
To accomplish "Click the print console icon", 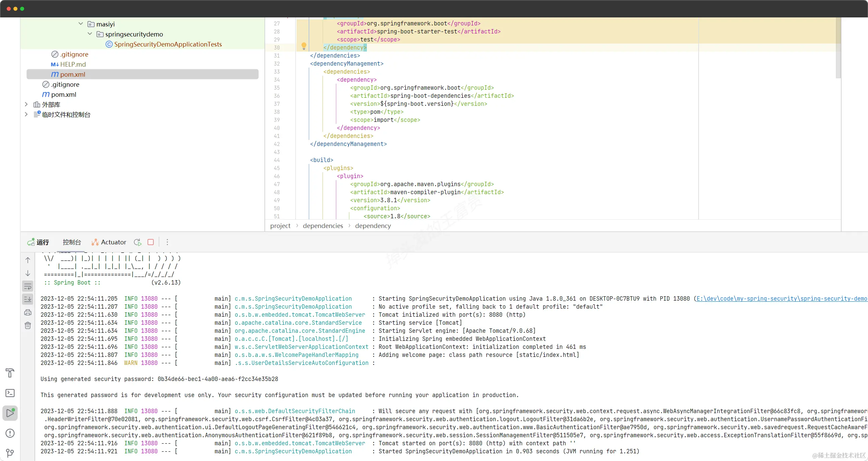I will click(x=28, y=312).
